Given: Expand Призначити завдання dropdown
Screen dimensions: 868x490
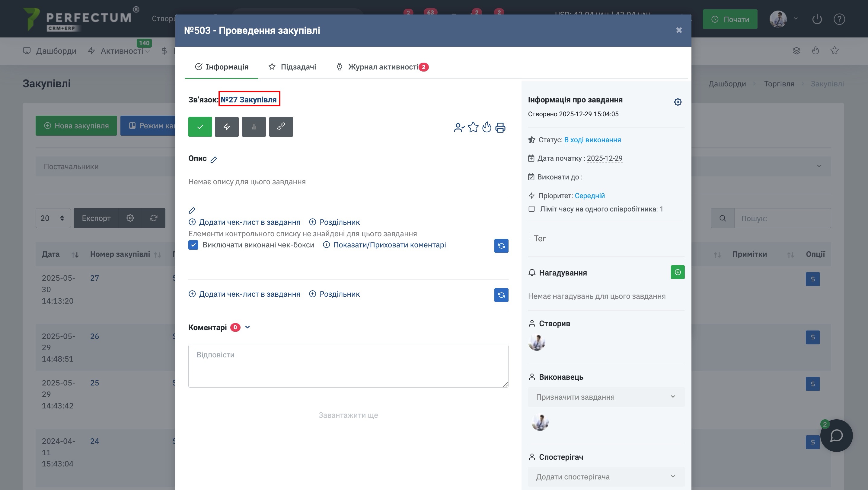Looking at the screenshot, I should (606, 397).
